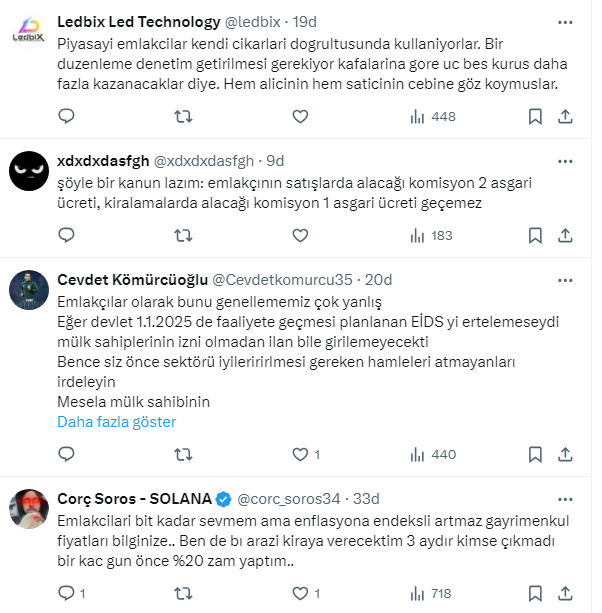Open Cevdet Kömürcüoğlu's profile name link
Viewport: 602px width, 613px height.
click(122, 279)
